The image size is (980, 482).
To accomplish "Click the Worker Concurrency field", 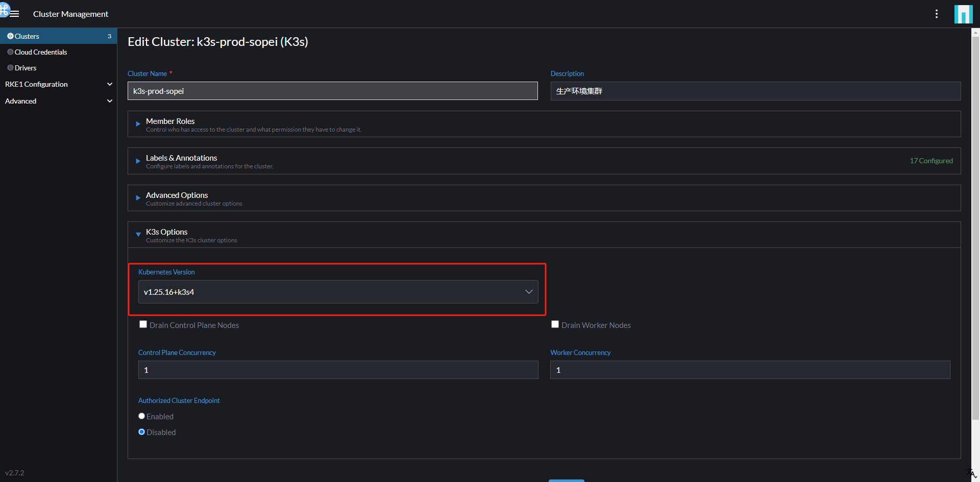I will [x=750, y=370].
